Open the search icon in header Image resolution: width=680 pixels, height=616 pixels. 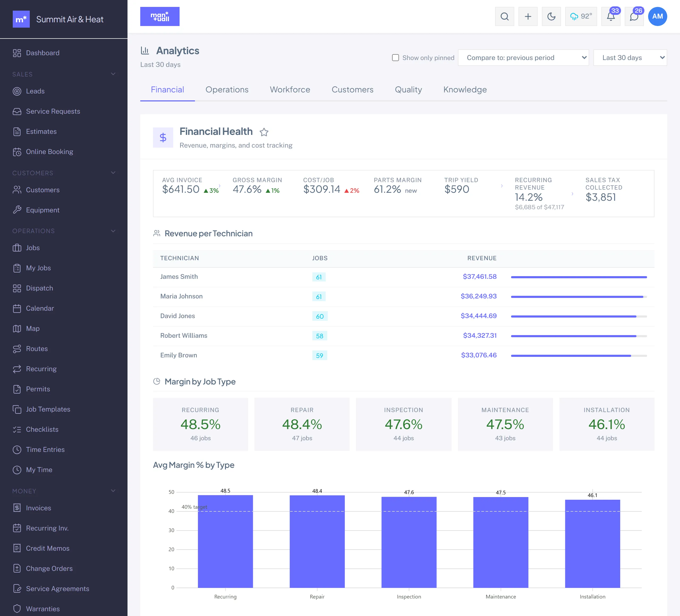[504, 16]
